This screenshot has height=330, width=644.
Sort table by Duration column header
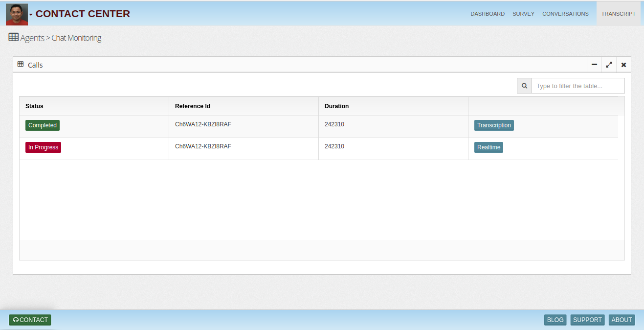pos(336,106)
